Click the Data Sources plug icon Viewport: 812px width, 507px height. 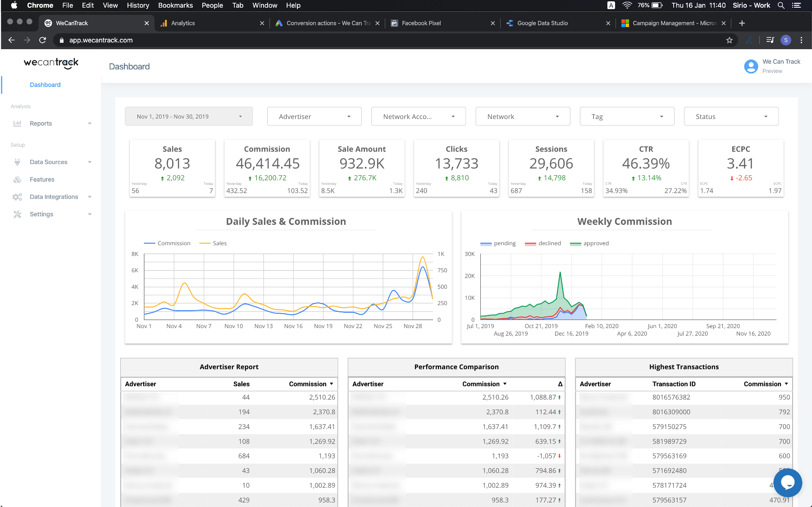coord(18,162)
